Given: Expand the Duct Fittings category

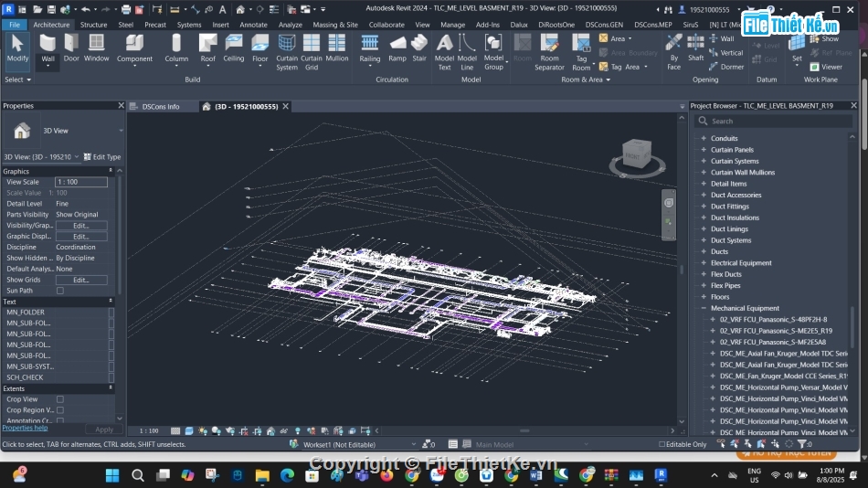Looking at the screenshot, I should [x=704, y=206].
